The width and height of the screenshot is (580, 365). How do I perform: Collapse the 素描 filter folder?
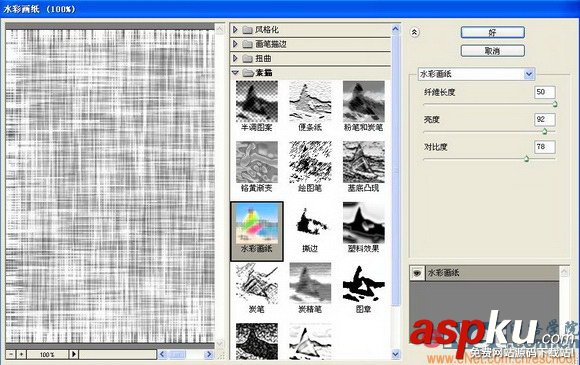pos(235,72)
